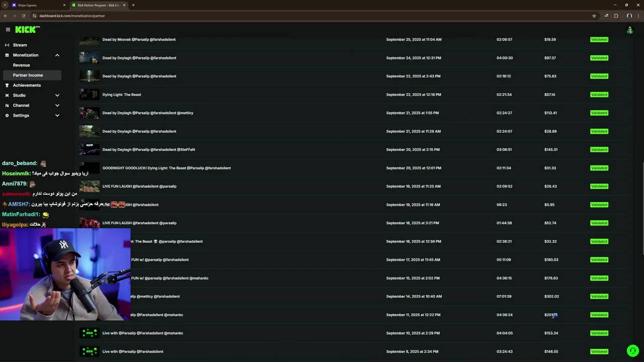Open the profile avatar menu
This screenshot has width=644, height=362.
[629, 30]
